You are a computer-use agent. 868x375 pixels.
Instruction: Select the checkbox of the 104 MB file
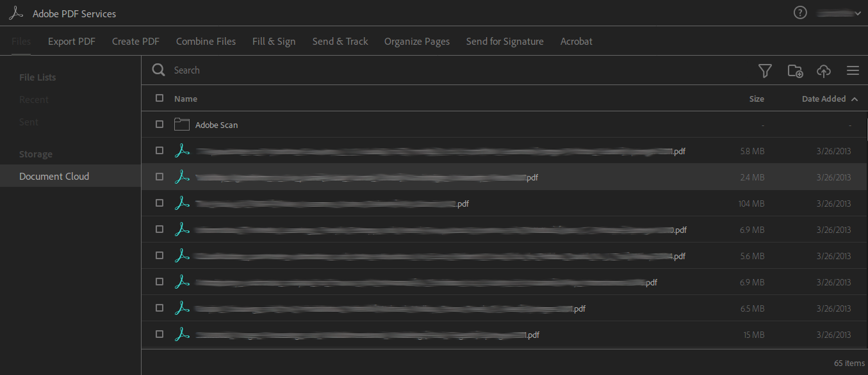pos(159,203)
